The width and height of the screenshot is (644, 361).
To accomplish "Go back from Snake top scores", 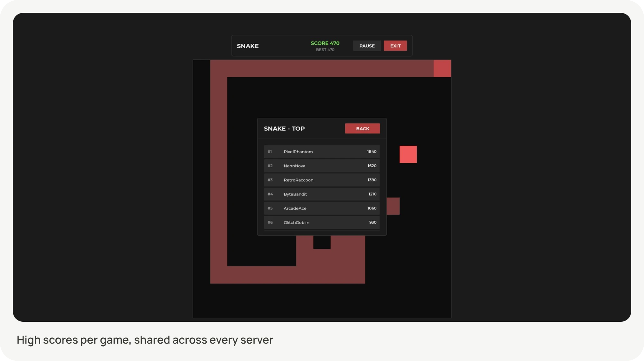I will pos(362,128).
